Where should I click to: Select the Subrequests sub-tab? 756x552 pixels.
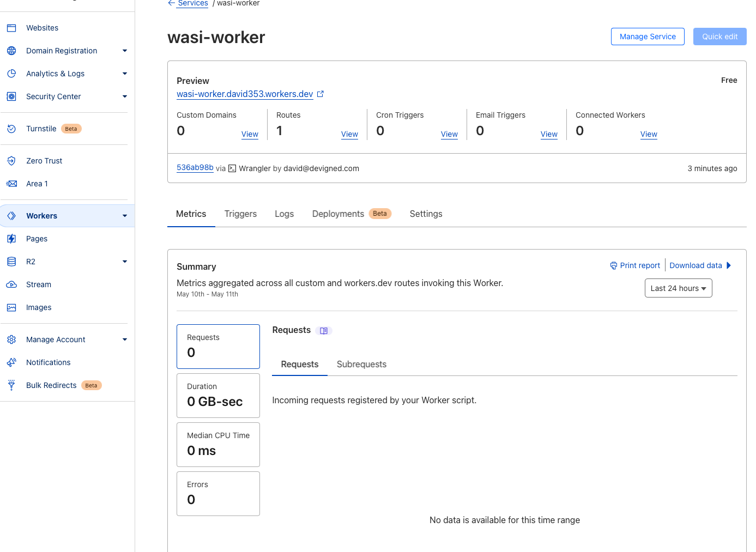coord(361,365)
